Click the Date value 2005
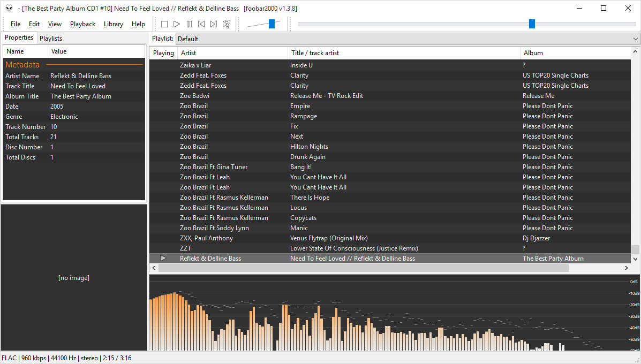Image resolution: width=641 pixels, height=364 pixels. pyautogui.click(x=57, y=107)
